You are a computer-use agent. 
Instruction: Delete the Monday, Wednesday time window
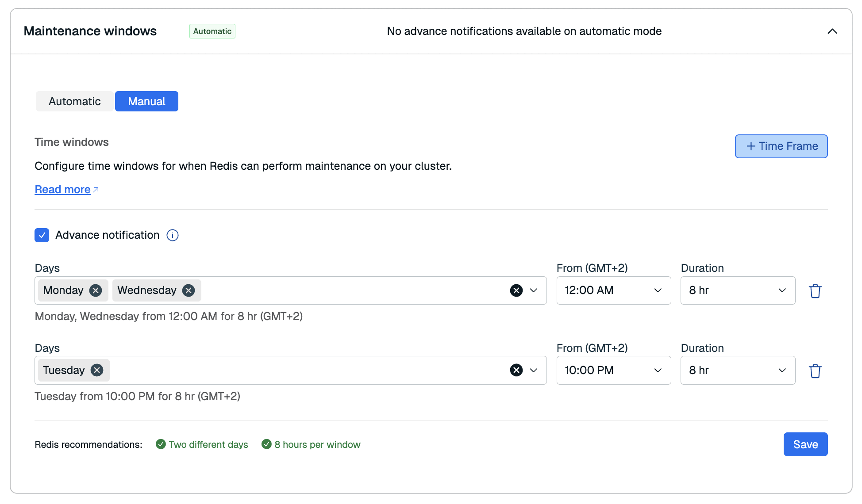[x=815, y=291]
